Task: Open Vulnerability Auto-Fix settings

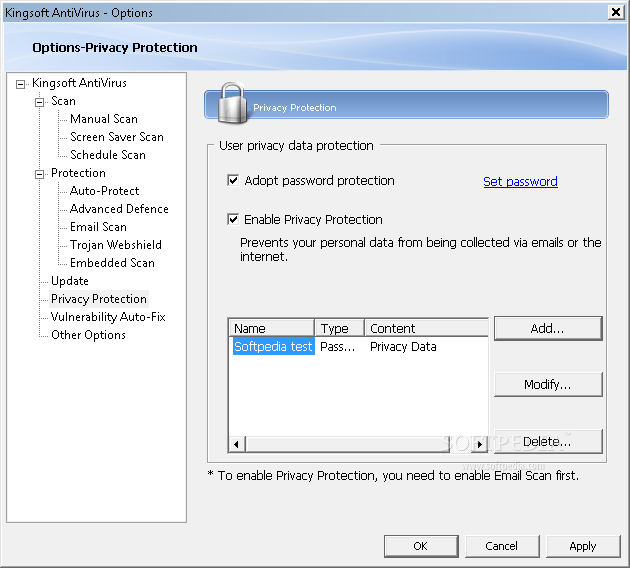Action: pyautogui.click(x=108, y=317)
